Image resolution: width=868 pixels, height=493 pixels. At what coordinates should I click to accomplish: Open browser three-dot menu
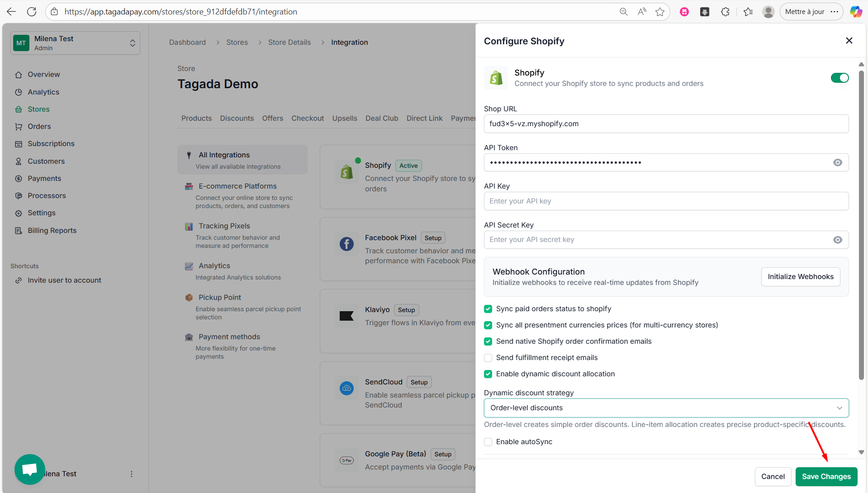pos(835,12)
